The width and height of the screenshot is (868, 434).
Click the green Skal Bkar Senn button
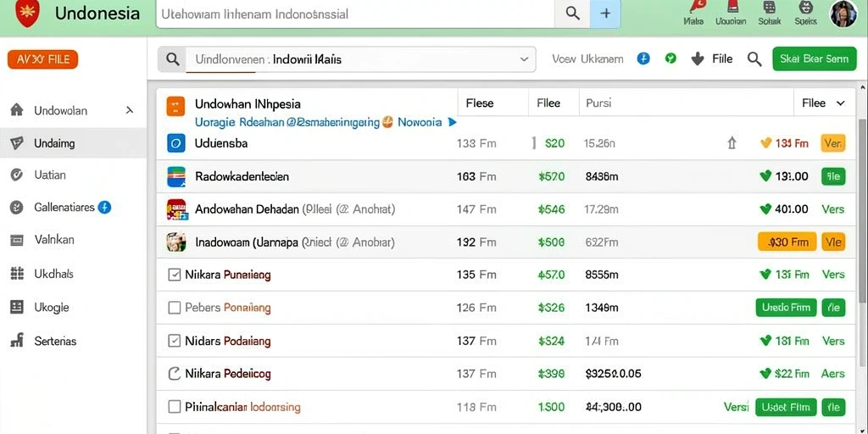coord(814,58)
